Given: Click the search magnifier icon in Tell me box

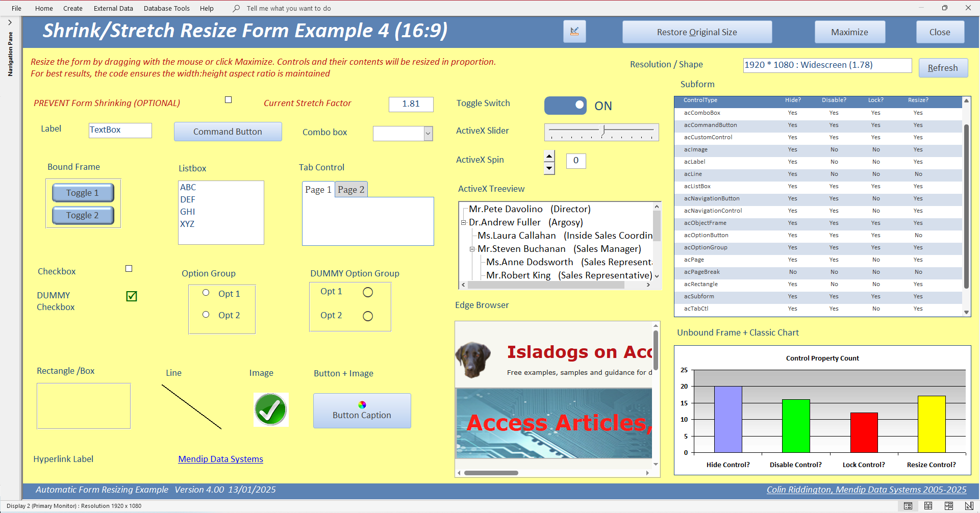Looking at the screenshot, I should pyautogui.click(x=236, y=8).
